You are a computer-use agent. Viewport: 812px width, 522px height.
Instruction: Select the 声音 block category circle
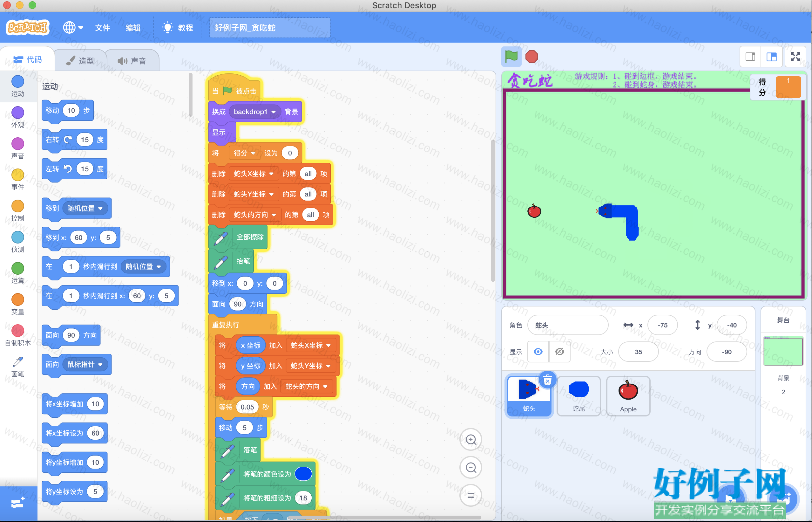(17, 144)
